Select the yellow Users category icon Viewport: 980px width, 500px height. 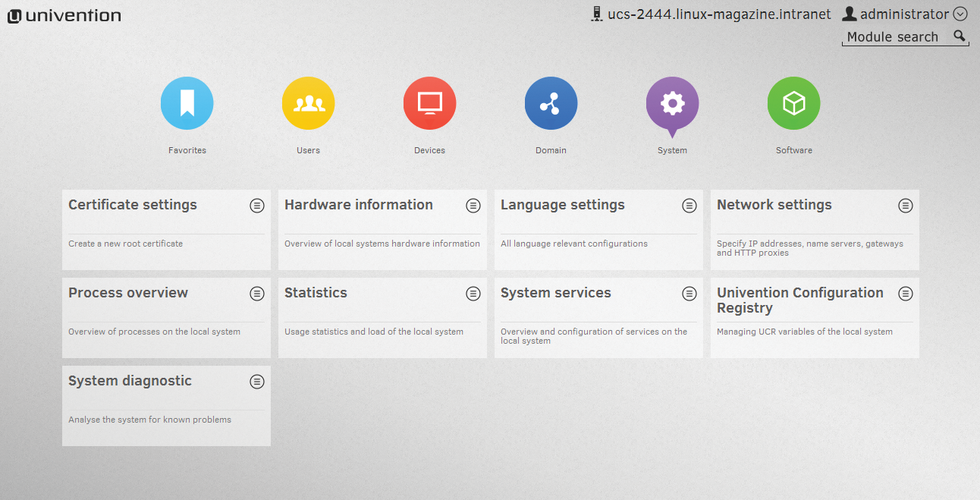308,103
